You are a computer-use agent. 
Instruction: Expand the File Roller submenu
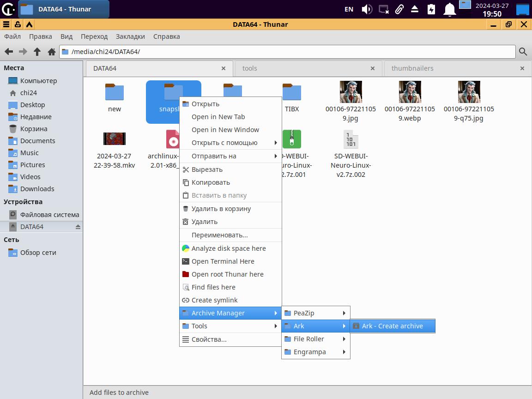[x=315, y=339]
